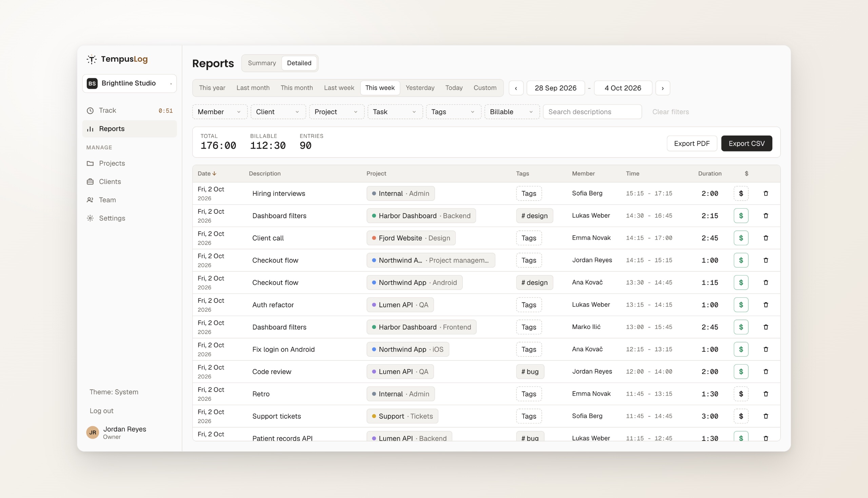The image size is (868, 498).
Task: Open the Task filter dropdown
Action: coord(395,112)
